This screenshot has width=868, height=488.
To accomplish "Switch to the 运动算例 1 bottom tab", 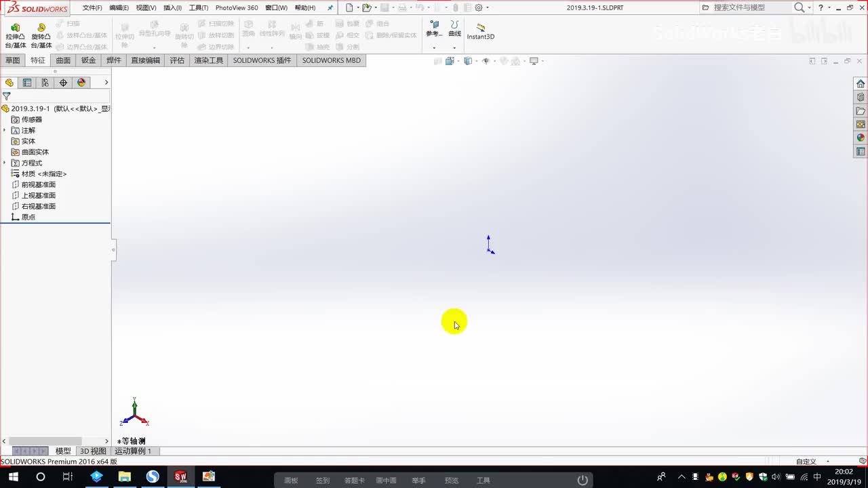I will pos(133,451).
